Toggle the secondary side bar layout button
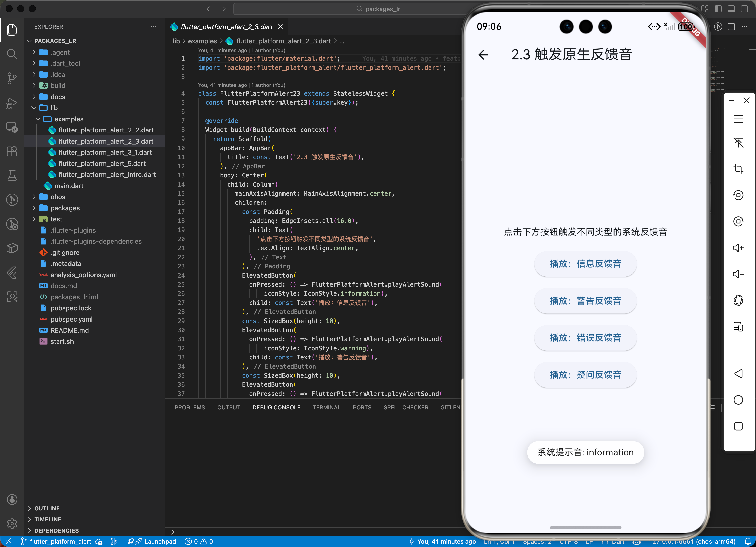 [744, 9]
